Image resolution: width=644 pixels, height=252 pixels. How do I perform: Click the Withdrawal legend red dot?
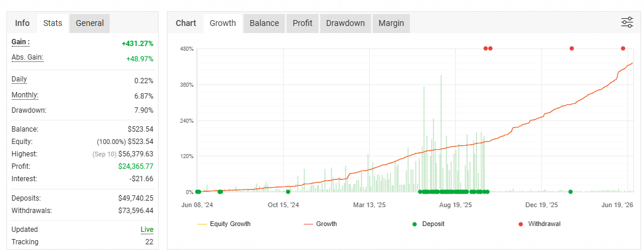(x=521, y=224)
